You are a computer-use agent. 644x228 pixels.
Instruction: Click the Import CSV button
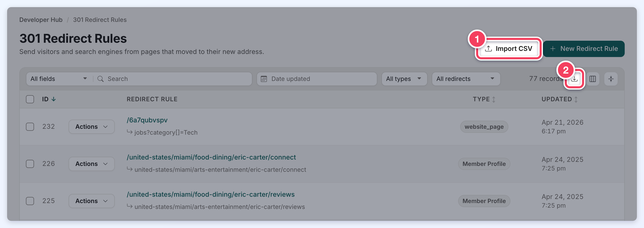[509, 49]
